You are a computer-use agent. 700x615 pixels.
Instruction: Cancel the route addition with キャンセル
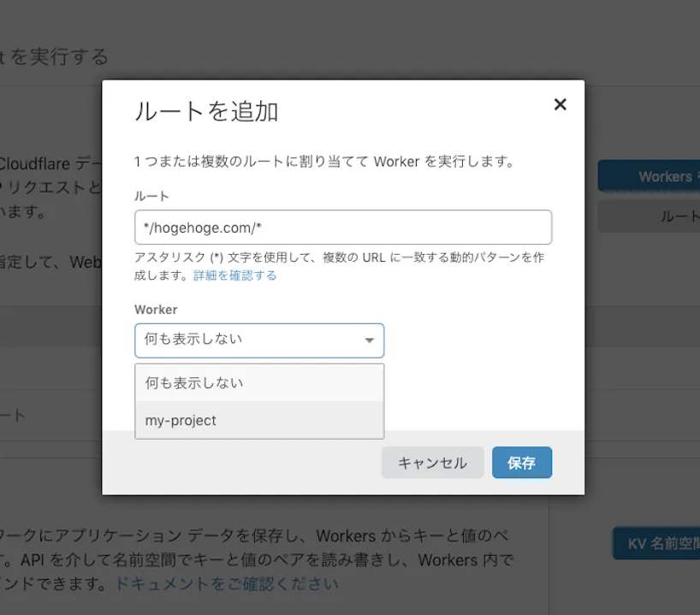(432, 462)
